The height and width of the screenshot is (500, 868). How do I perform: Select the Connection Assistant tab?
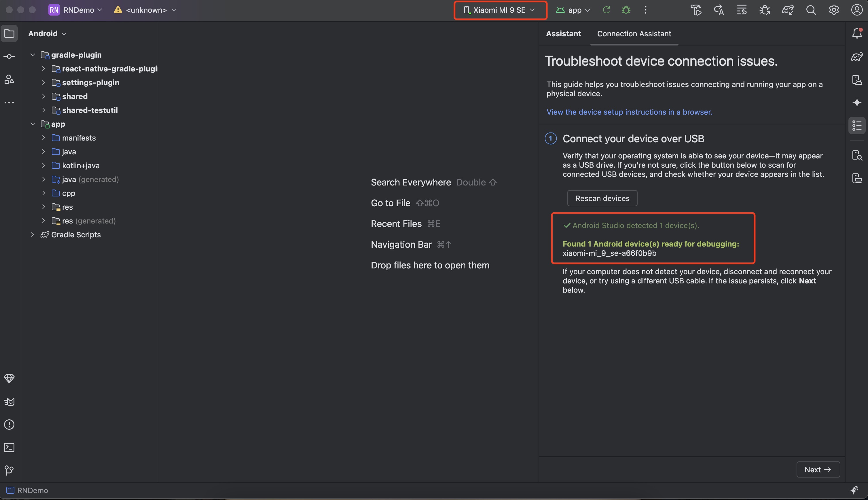click(x=634, y=34)
